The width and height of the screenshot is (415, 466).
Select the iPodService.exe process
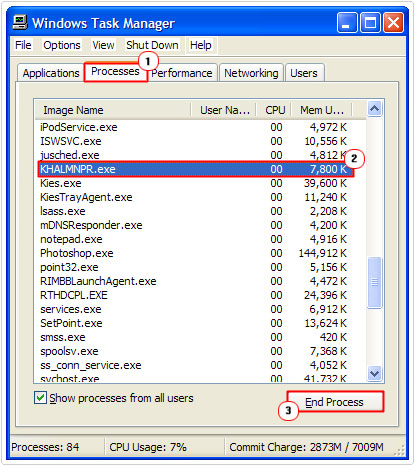coord(193,127)
